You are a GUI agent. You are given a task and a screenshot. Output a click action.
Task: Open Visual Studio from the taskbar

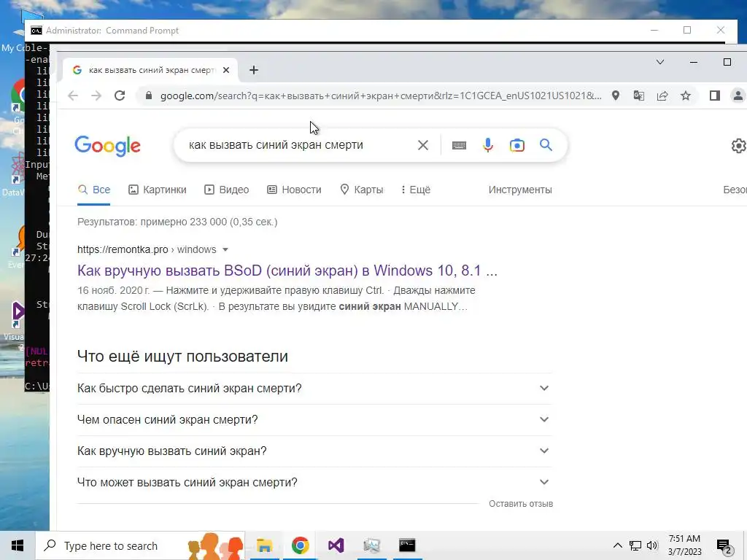[336, 545]
